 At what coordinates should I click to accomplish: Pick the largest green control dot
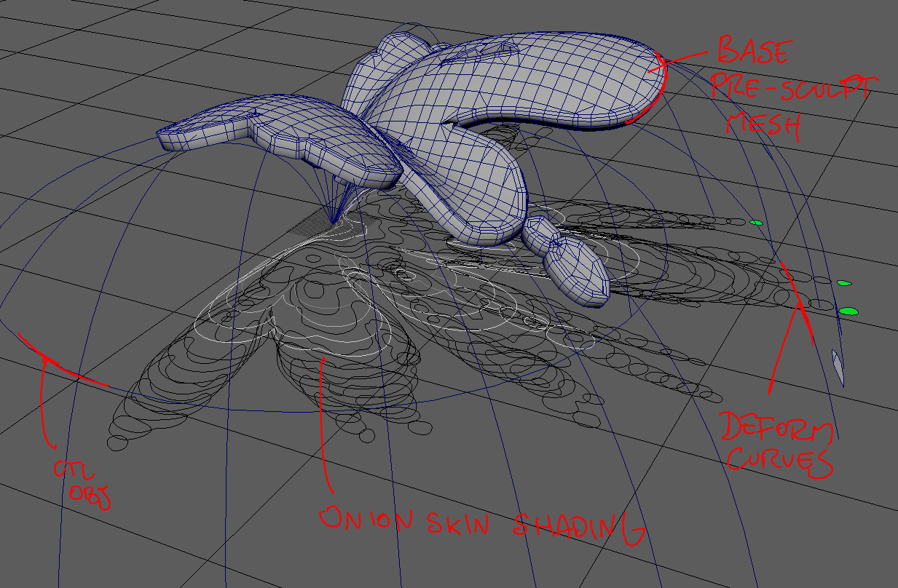pyautogui.click(x=849, y=311)
